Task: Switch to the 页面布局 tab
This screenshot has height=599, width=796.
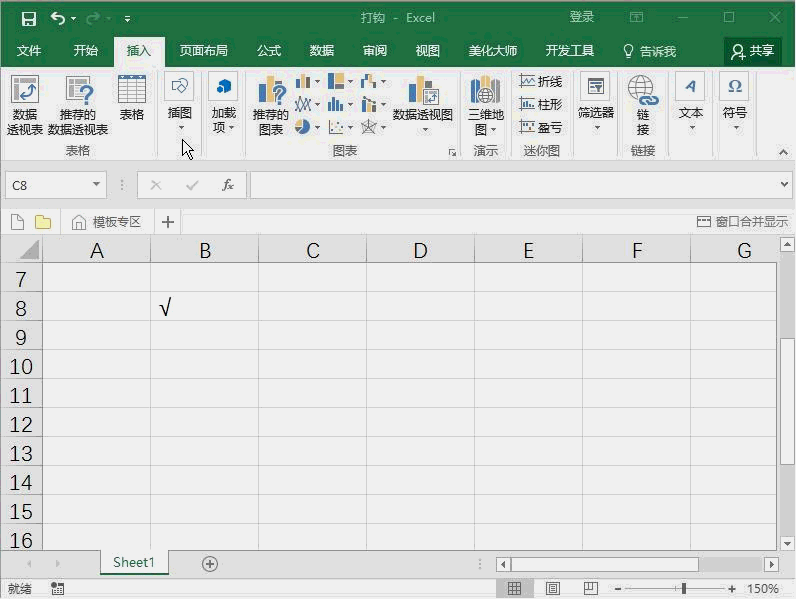Action: (x=204, y=51)
